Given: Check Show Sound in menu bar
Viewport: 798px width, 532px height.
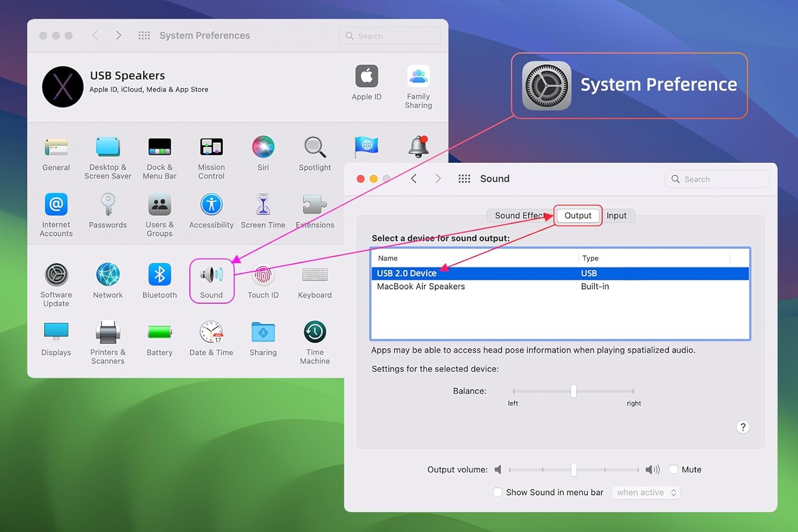Looking at the screenshot, I should tap(497, 492).
